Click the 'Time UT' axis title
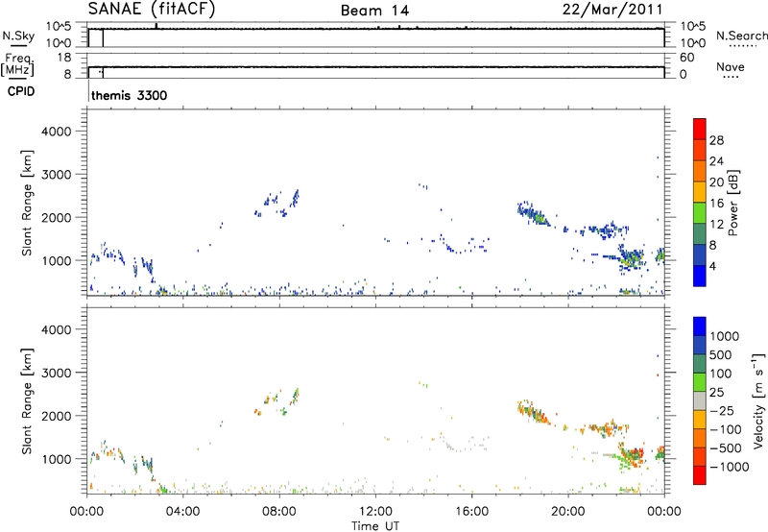Image resolution: width=768 pixels, height=532 pixels. point(375,526)
